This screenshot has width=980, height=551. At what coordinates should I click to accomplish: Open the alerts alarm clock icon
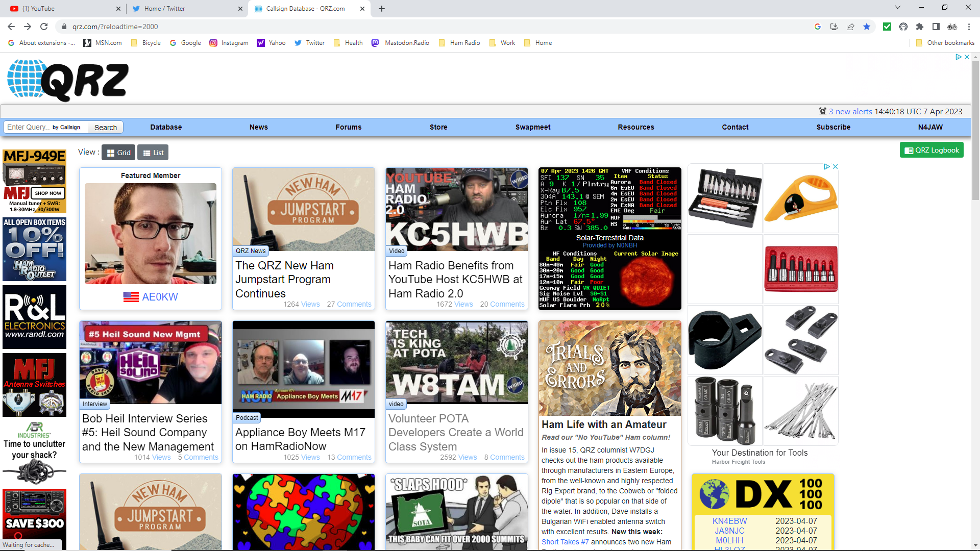point(822,111)
